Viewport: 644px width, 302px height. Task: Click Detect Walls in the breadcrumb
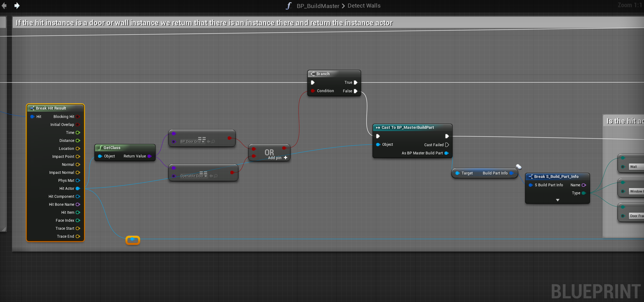[x=364, y=6]
